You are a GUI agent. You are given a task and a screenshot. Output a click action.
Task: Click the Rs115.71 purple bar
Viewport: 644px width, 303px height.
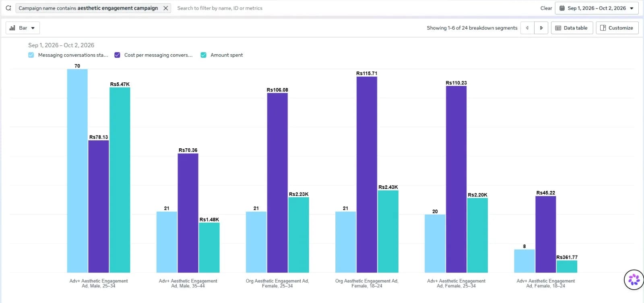[367, 175]
